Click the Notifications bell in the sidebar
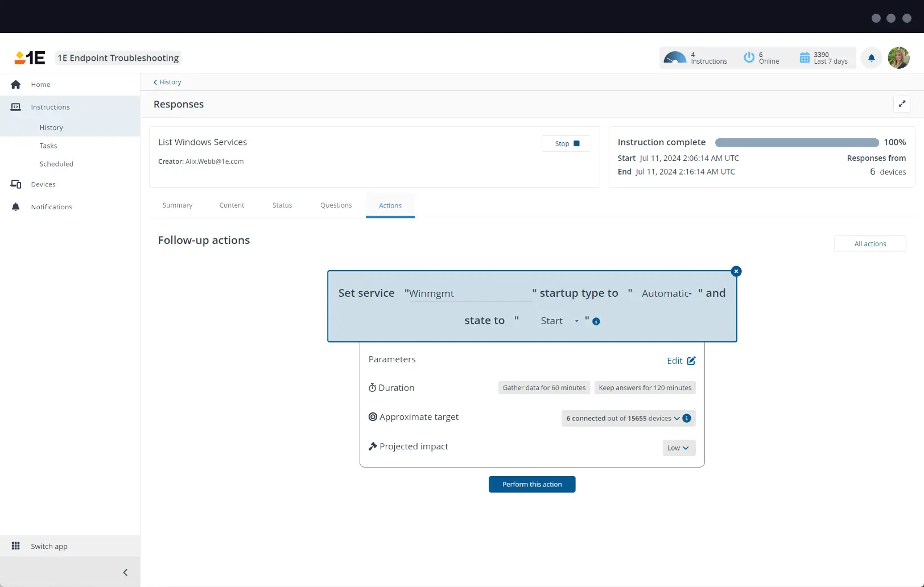This screenshot has width=924, height=587. click(15, 206)
